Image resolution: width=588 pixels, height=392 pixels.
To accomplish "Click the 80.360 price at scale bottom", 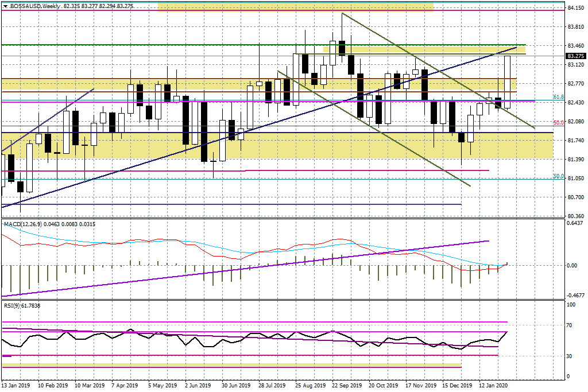I will pyautogui.click(x=575, y=216).
